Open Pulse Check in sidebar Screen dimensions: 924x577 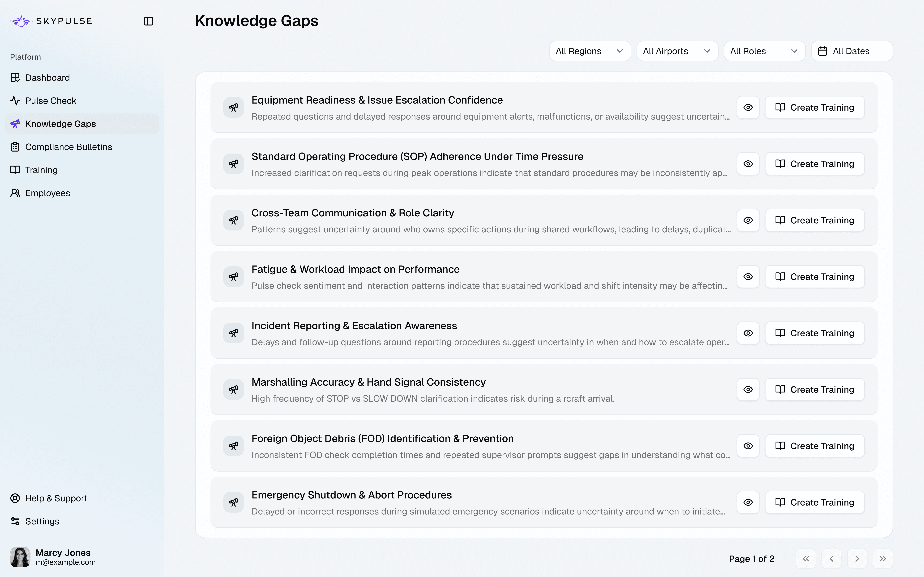point(51,101)
